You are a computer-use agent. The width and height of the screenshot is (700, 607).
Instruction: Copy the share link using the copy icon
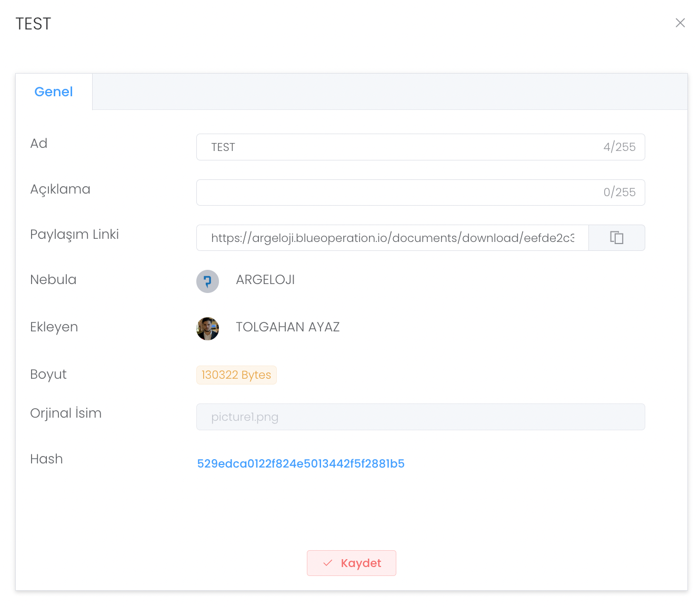616,238
